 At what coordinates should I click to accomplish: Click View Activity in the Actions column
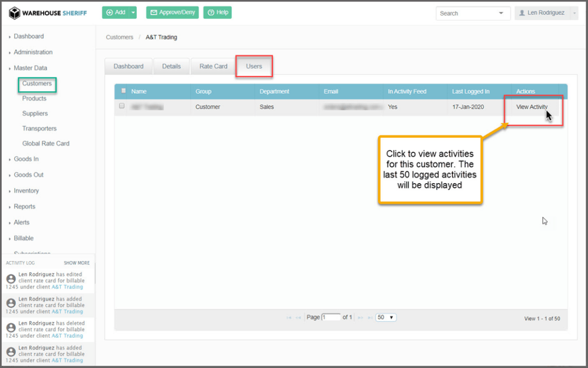click(x=532, y=107)
